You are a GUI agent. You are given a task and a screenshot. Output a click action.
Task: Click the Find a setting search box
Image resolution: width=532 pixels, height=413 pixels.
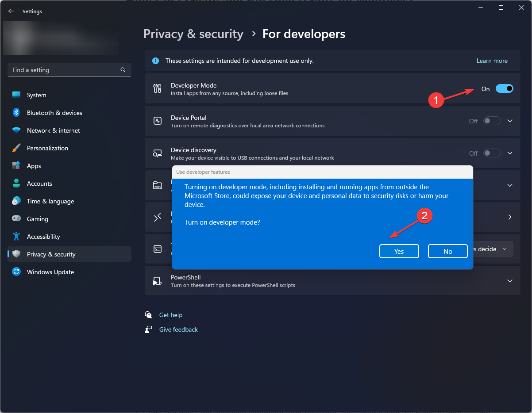tap(69, 69)
